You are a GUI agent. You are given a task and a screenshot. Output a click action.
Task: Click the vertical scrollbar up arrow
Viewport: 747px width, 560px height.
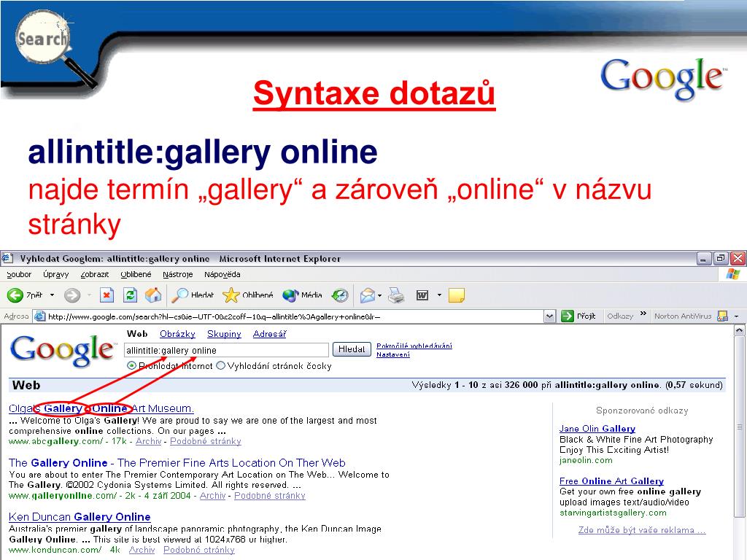(x=739, y=330)
